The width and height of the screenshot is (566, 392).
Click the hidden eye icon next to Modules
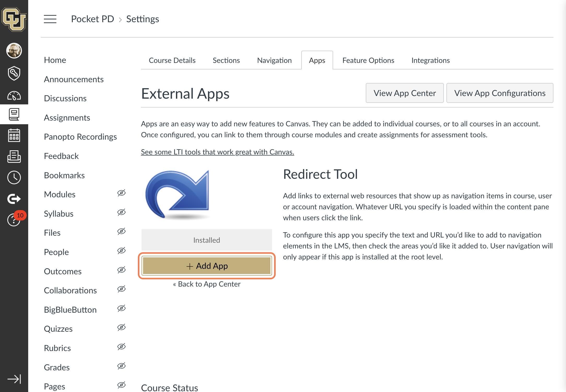[x=121, y=193]
